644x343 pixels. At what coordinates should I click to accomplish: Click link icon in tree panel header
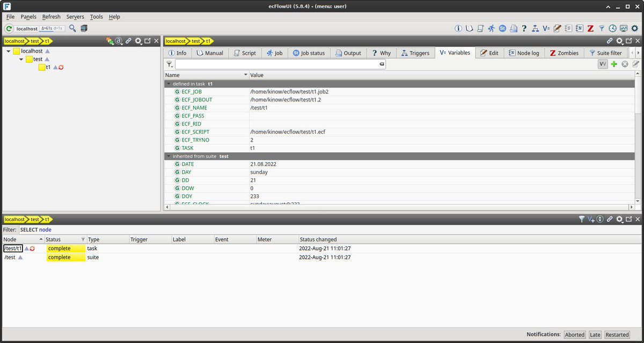coord(128,41)
